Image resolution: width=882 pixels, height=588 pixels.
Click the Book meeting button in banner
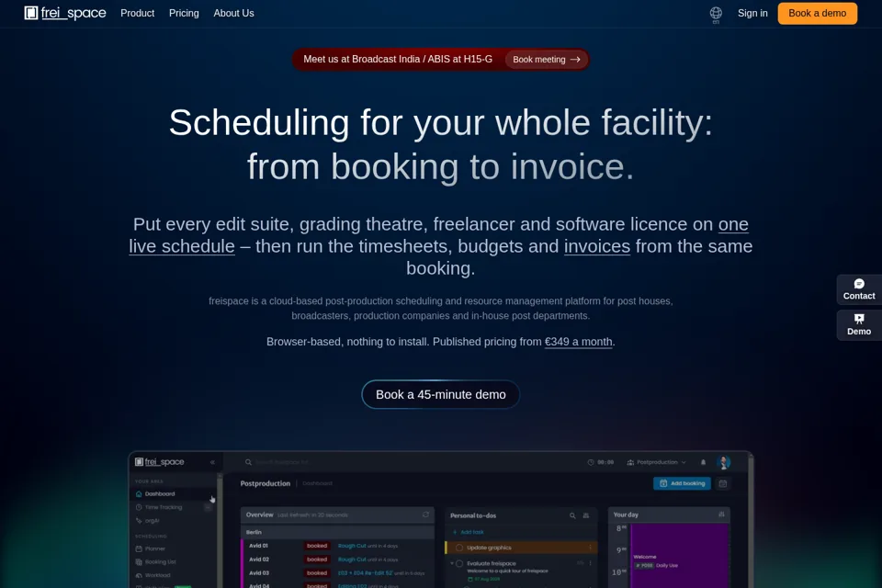tap(546, 59)
